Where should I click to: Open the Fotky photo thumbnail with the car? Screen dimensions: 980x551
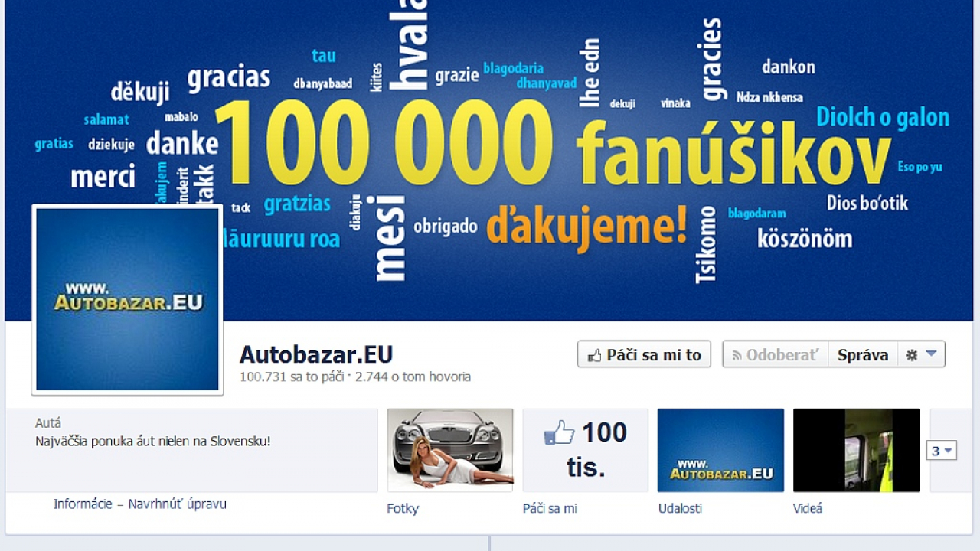(450, 450)
